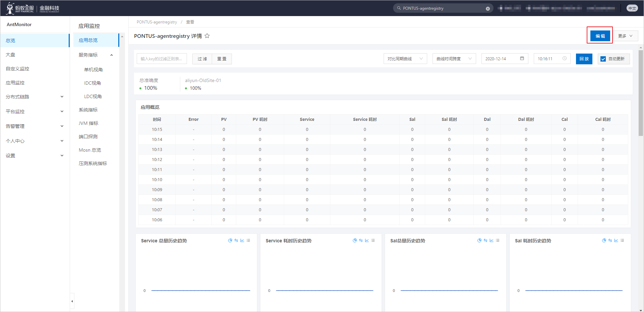
Task: Open 端口探测 menu item
Action: [88, 137]
